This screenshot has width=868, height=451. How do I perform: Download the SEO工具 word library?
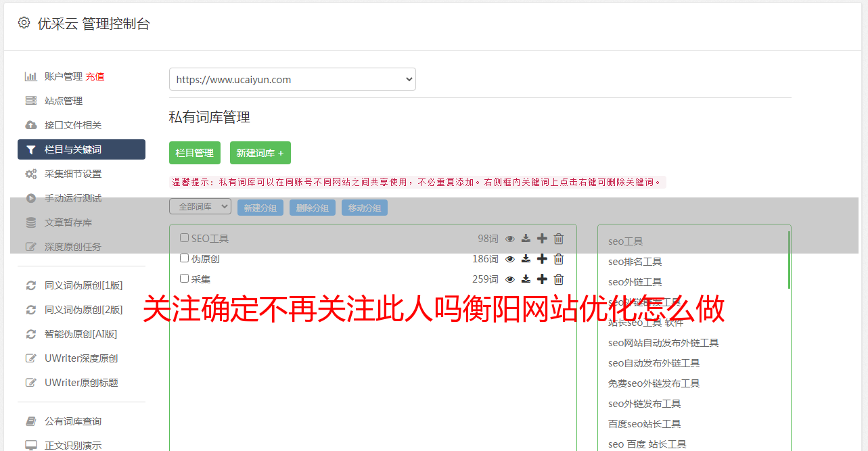pos(526,239)
